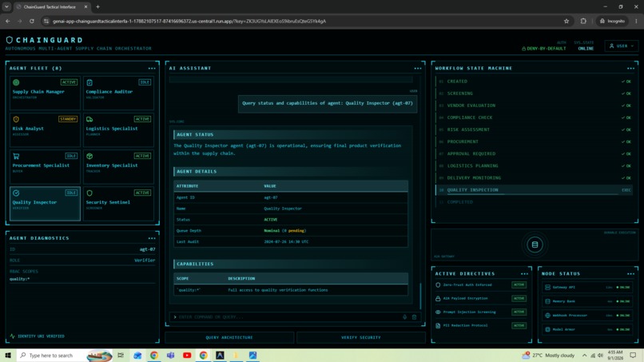
Task: Select the Security Sentinel shield icon
Action: click(x=89, y=193)
